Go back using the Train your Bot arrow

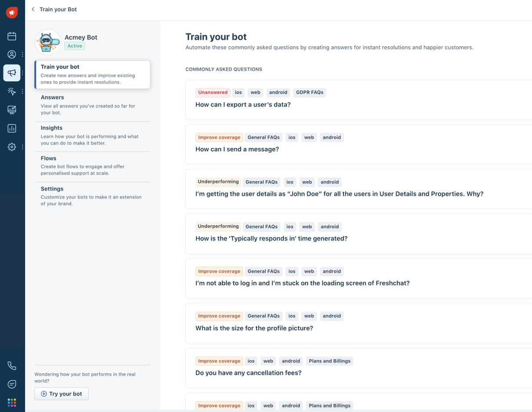pos(33,9)
